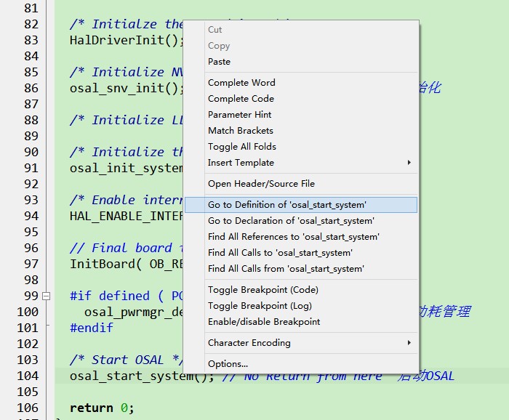
Task: Select Match Brackets
Action: (x=301, y=130)
